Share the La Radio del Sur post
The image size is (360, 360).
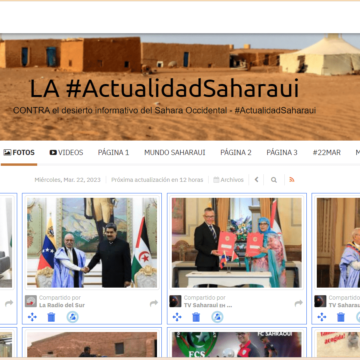[x=154, y=303]
